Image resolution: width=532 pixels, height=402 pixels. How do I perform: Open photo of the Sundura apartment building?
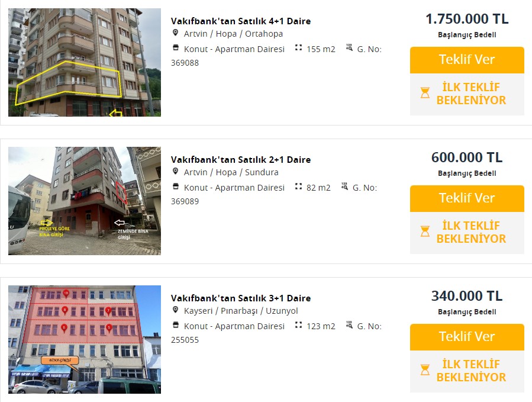click(85, 201)
